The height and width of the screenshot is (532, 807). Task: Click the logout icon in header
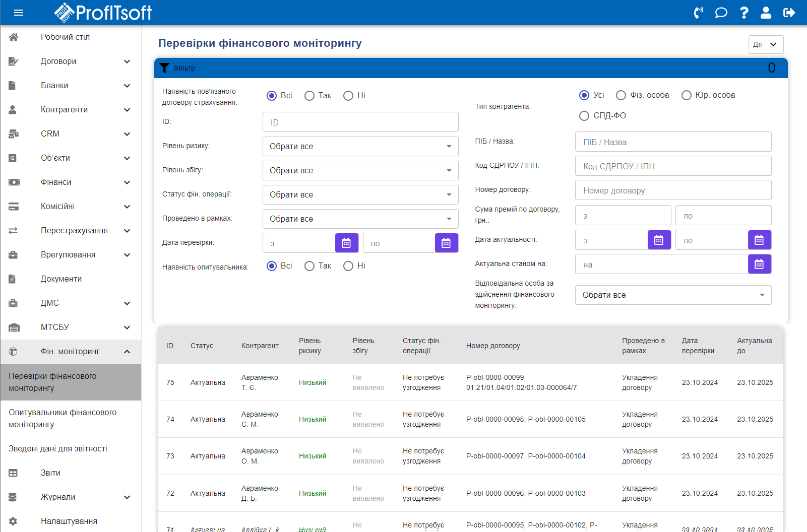[789, 13]
